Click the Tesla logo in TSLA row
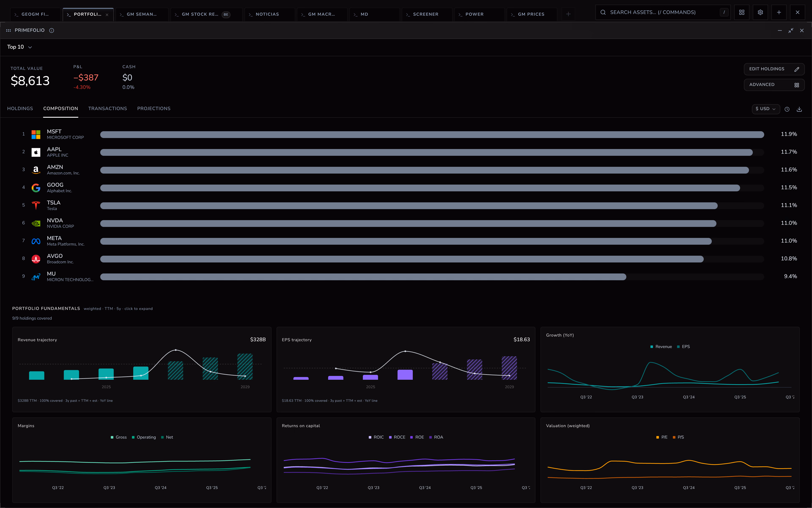Screen dimensions: 812x508 (36, 205)
